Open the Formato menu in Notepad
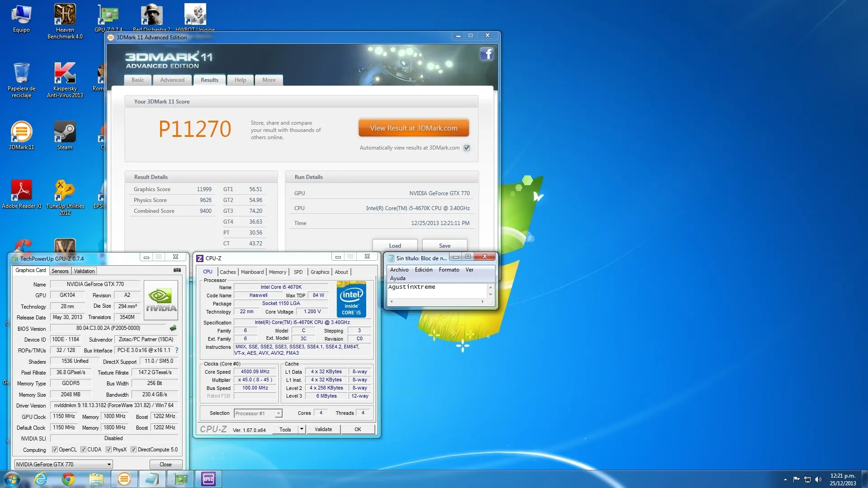 [x=449, y=270]
